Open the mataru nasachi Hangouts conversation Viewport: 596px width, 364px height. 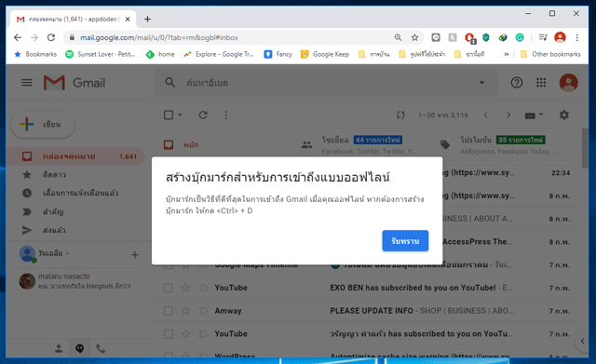pyautogui.click(x=80, y=281)
